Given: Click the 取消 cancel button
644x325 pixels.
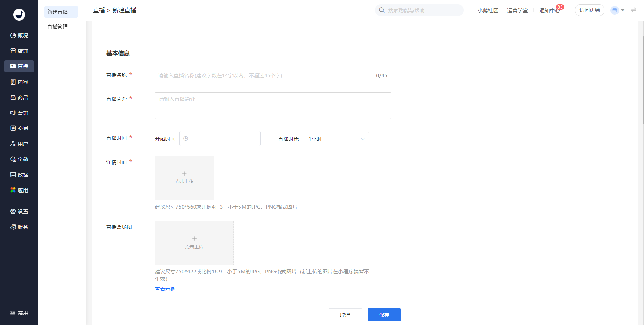Looking at the screenshot, I should point(345,315).
